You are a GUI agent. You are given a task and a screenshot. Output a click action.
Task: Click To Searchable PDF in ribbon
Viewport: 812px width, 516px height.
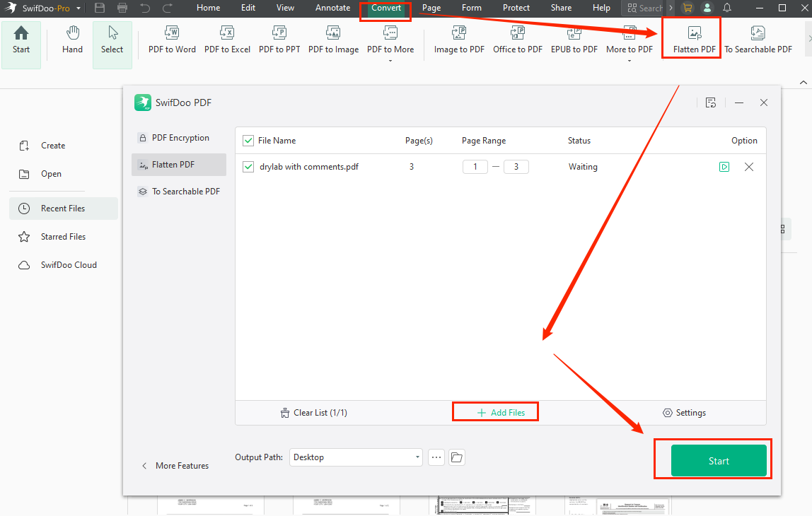pyautogui.click(x=758, y=40)
